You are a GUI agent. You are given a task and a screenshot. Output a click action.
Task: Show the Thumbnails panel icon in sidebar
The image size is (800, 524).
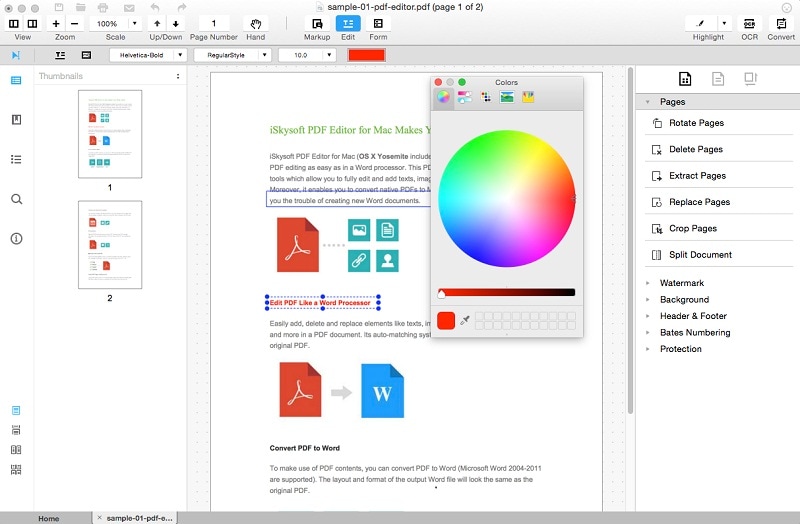click(x=16, y=80)
